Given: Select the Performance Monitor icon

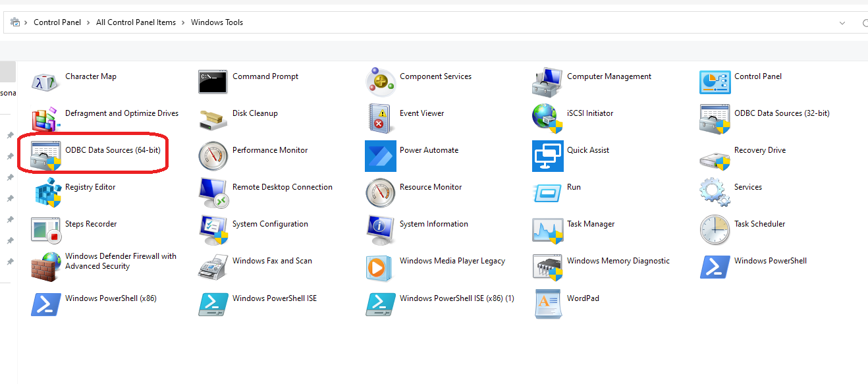Looking at the screenshot, I should 213,156.
